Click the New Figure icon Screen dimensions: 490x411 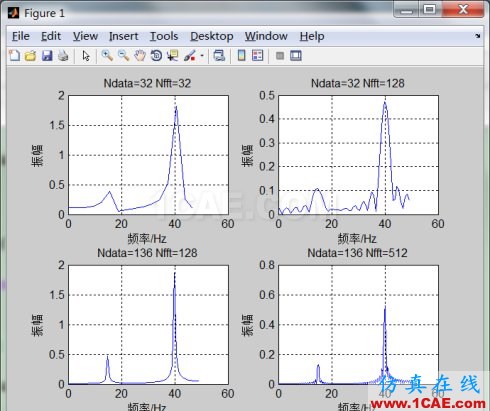click(14, 56)
